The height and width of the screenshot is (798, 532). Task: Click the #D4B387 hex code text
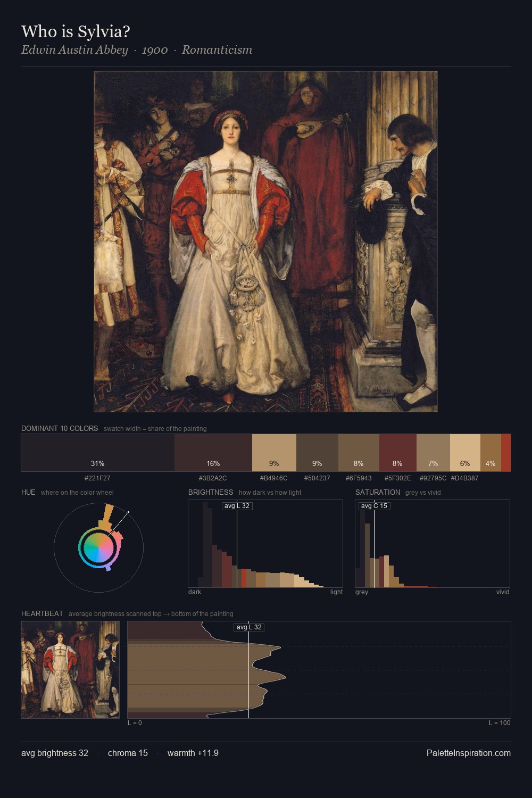(464, 478)
